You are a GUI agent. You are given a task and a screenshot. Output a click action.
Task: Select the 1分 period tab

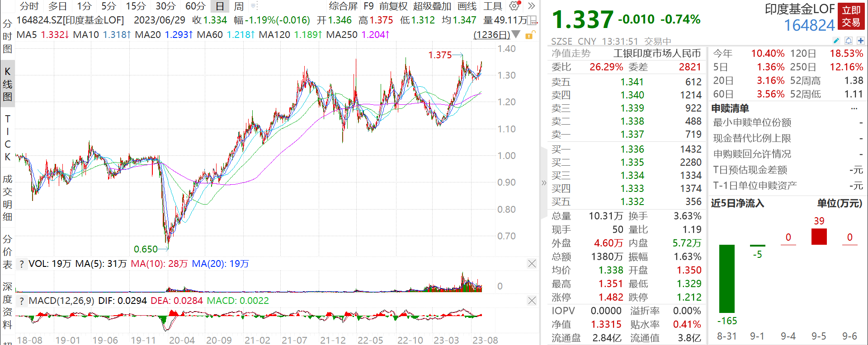pos(84,6)
